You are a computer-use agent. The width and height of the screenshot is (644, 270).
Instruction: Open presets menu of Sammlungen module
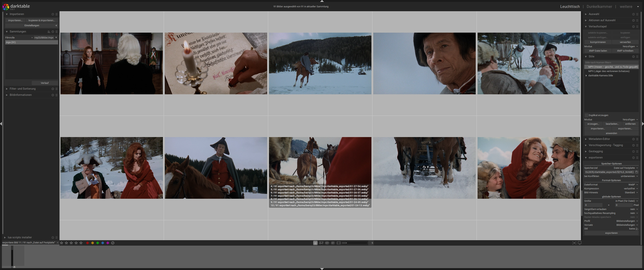(x=57, y=32)
